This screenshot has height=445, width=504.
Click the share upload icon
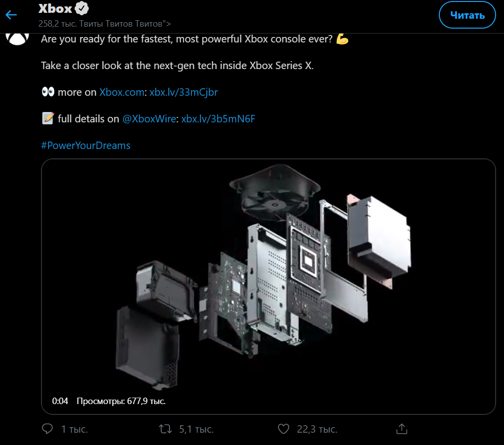point(401,429)
